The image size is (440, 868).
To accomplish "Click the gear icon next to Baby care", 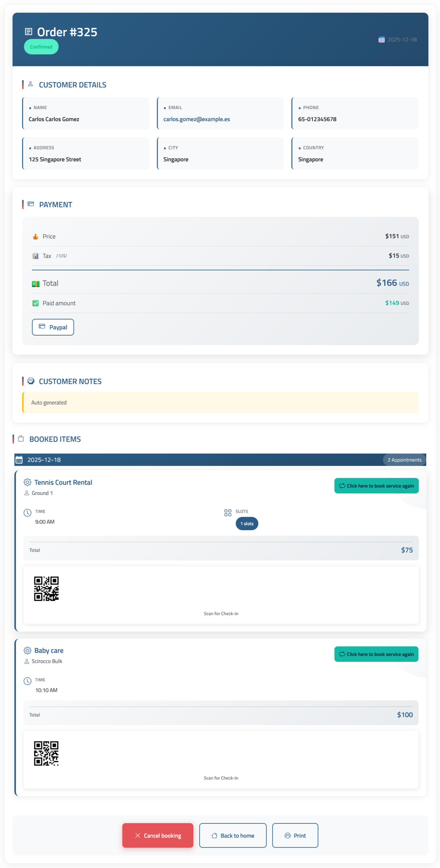I will [27, 650].
